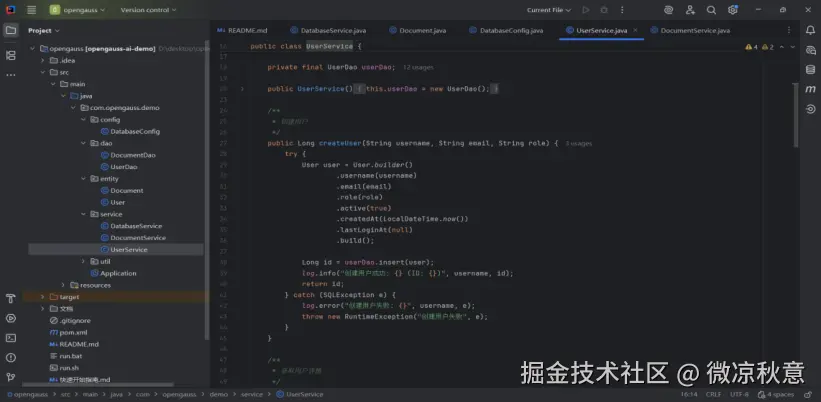Image resolution: width=821 pixels, height=402 pixels.
Task: Click usages hint beside createUser method
Action: tap(579, 143)
